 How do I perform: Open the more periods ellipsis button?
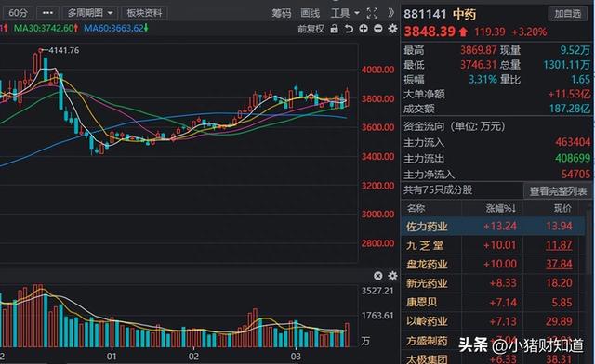pyautogui.click(x=47, y=13)
